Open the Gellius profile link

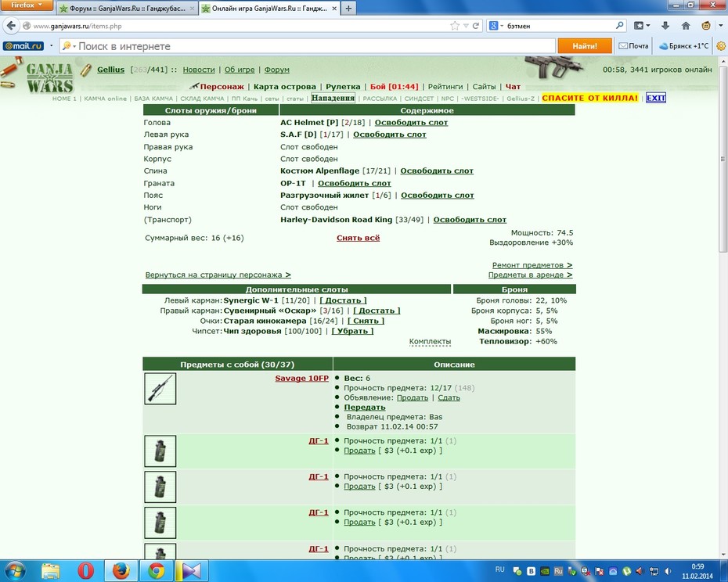point(110,70)
